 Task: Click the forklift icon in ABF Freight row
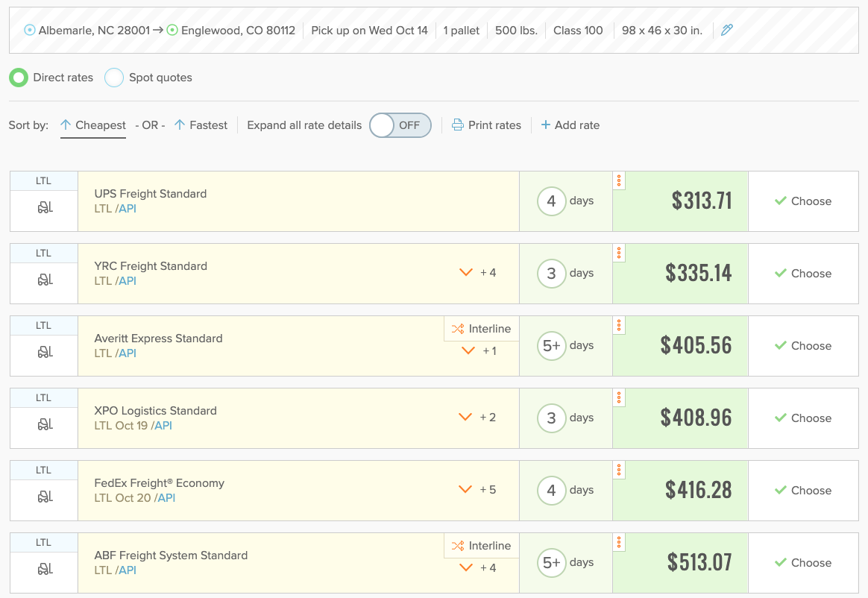[45, 569]
